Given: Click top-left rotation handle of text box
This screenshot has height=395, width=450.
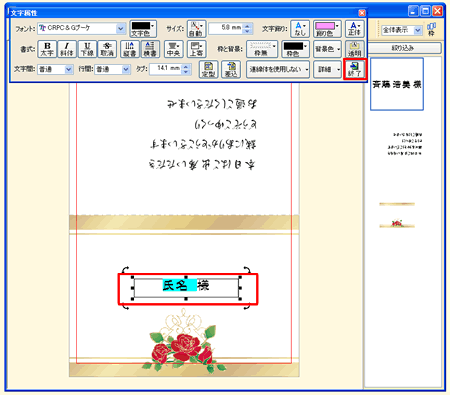Looking at the screenshot, I should [125, 269].
